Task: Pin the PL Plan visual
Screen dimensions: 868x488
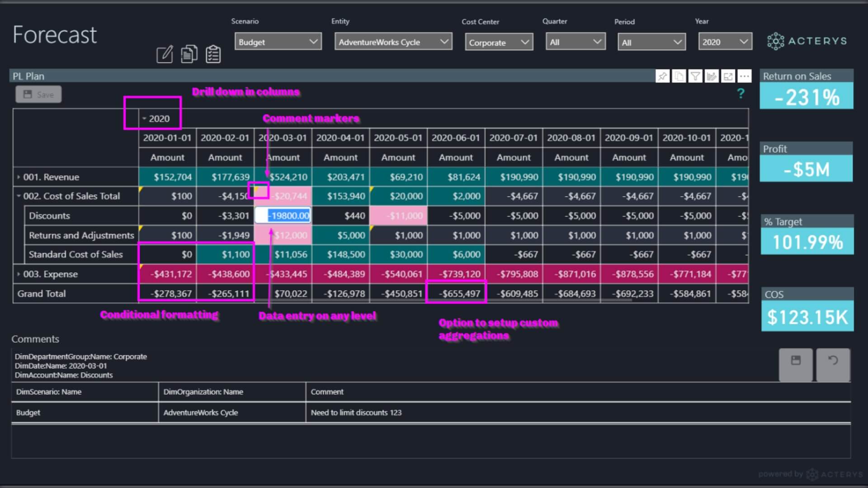Action: [662, 76]
